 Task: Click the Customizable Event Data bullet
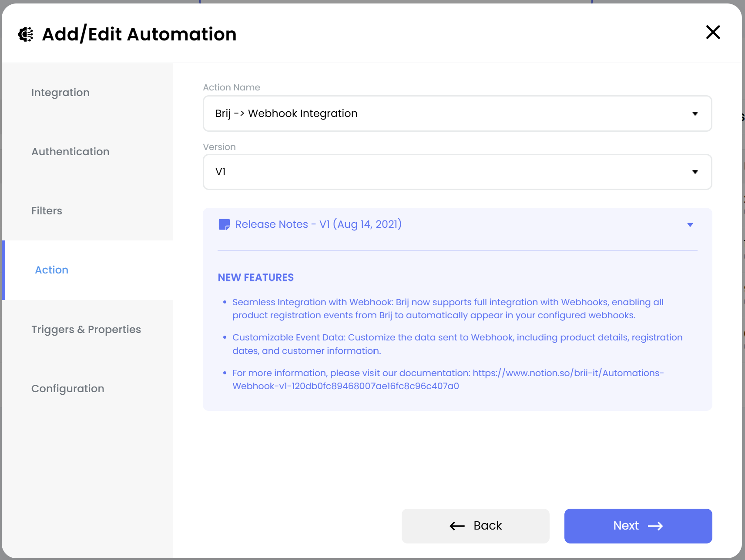click(x=457, y=344)
